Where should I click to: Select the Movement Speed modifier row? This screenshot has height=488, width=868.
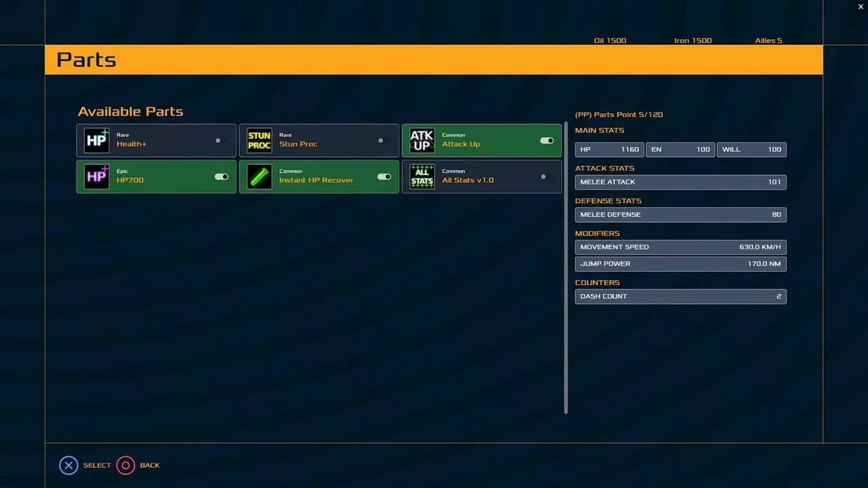[681, 247]
